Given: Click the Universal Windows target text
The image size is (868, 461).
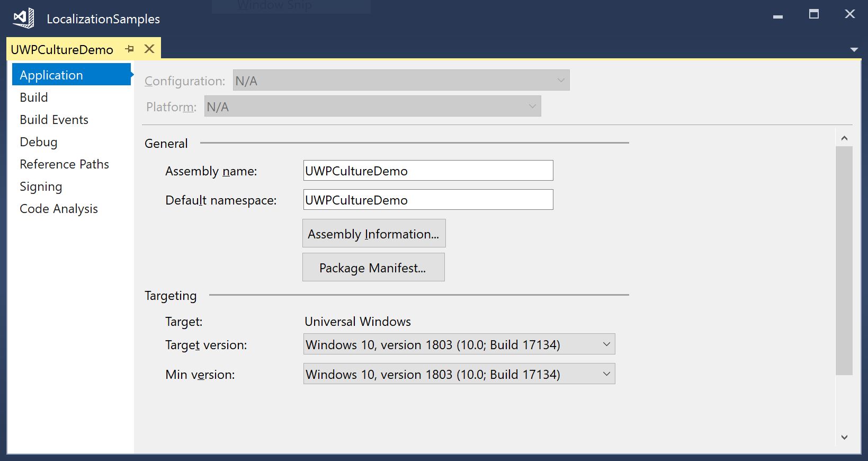Looking at the screenshot, I should pos(357,322).
